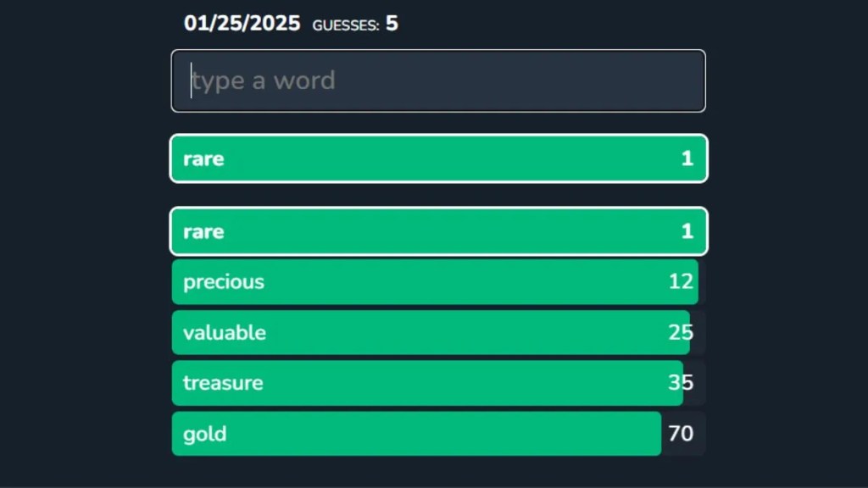Click the guess count number 5
868x488 pixels.
(392, 24)
